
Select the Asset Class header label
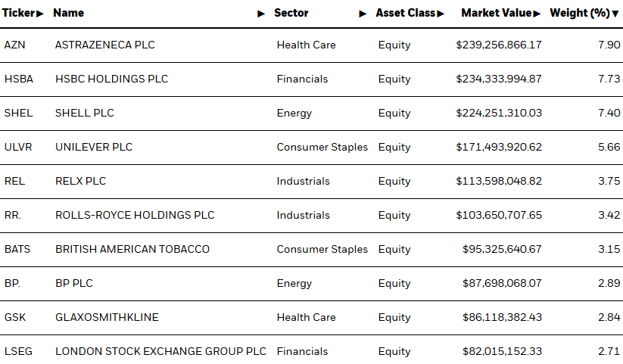[x=406, y=13]
